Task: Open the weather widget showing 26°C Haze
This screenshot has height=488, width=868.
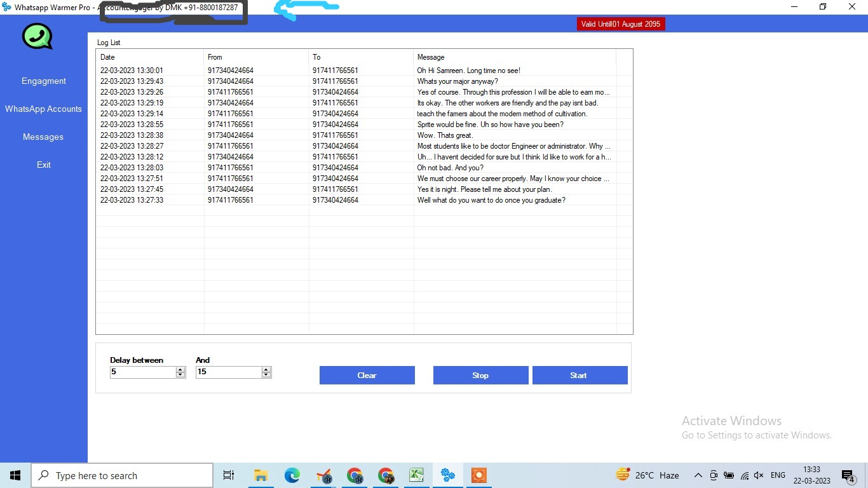Action: coord(648,475)
